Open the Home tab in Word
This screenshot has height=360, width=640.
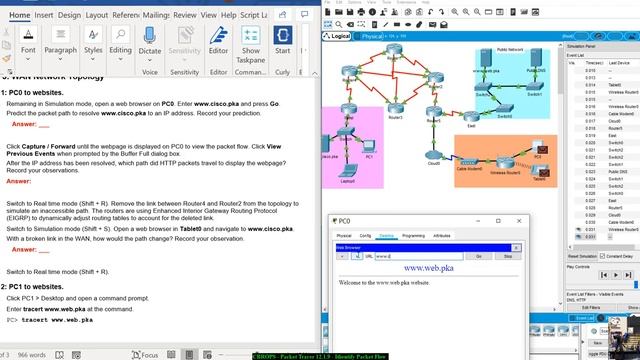coord(20,15)
